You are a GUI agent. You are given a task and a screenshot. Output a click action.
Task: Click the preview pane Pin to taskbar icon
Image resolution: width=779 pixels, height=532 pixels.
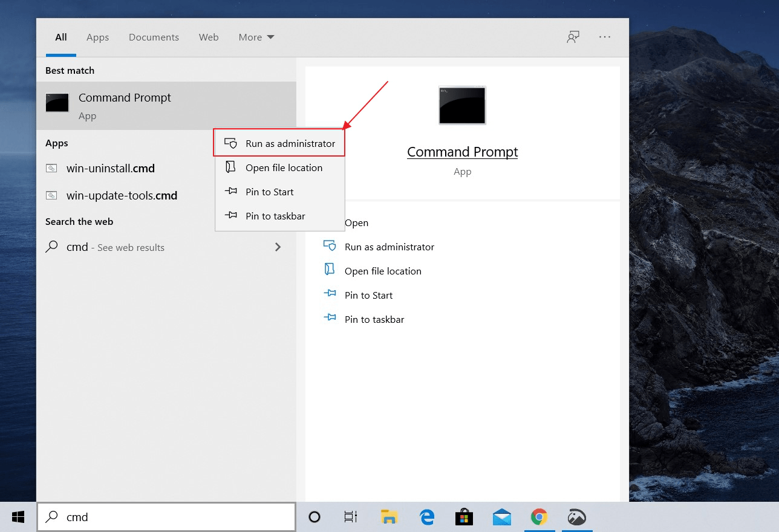(330, 317)
